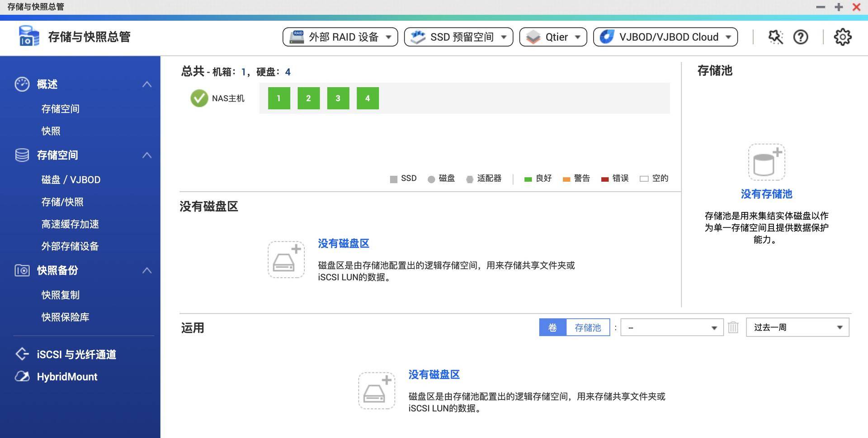Click the trash icon in the 运用 section
The height and width of the screenshot is (438, 868).
[x=733, y=327]
